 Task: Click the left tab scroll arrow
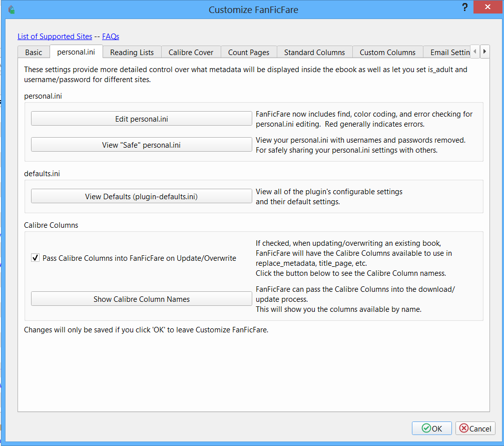coord(475,52)
